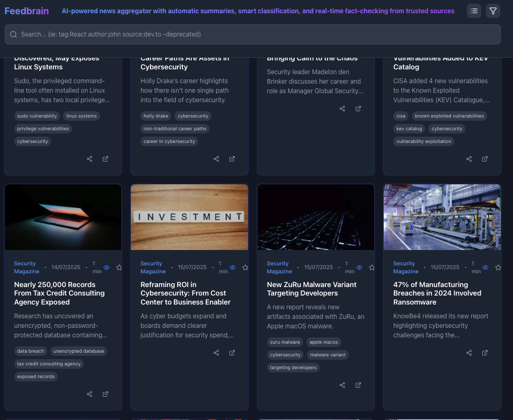The image size is (513, 420).
Task: Open 'Nearly 250,000 Records' article title
Action: pyautogui.click(x=59, y=293)
